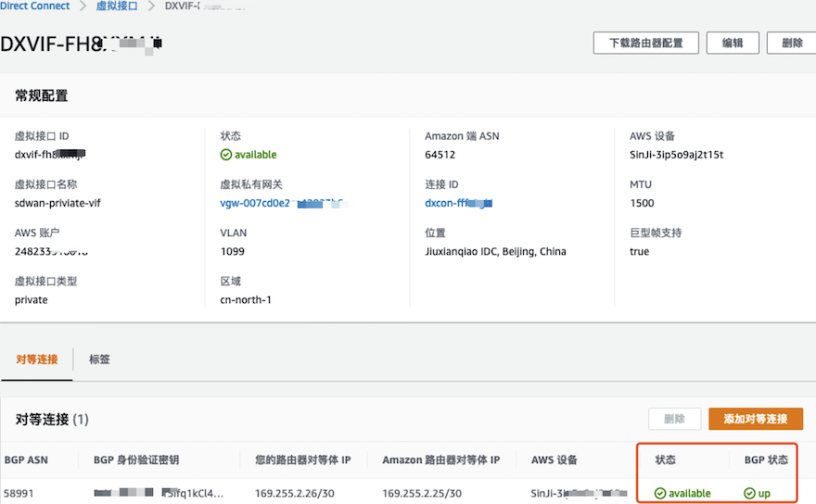Open the 虚拟接口 breadcrumb link
Screen dimensions: 816x504
click(x=116, y=6)
